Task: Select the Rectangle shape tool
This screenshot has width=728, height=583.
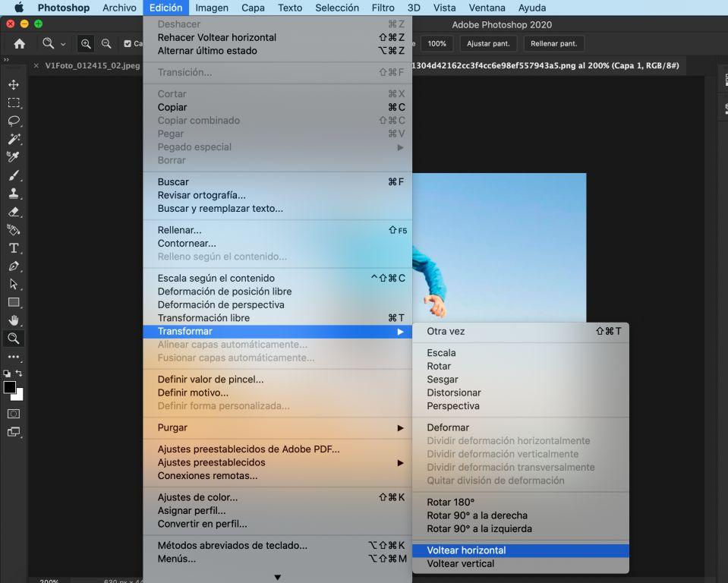Action: (14, 303)
